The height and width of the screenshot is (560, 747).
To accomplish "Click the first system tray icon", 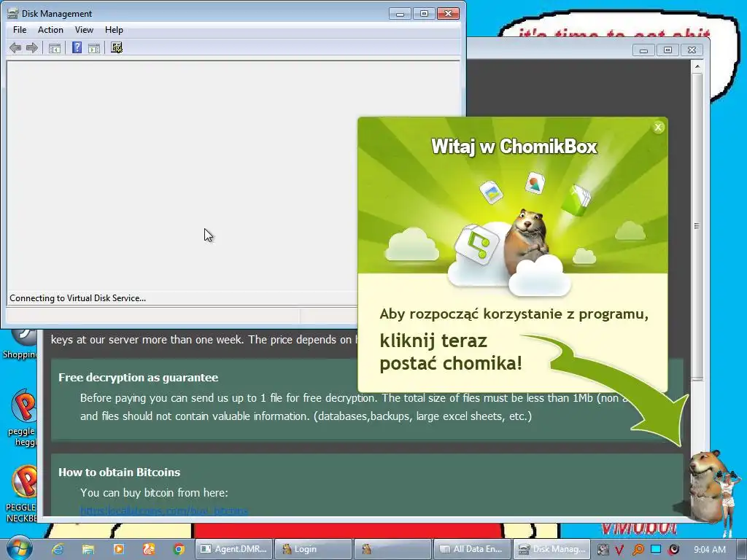I will pyautogui.click(x=603, y=550).
